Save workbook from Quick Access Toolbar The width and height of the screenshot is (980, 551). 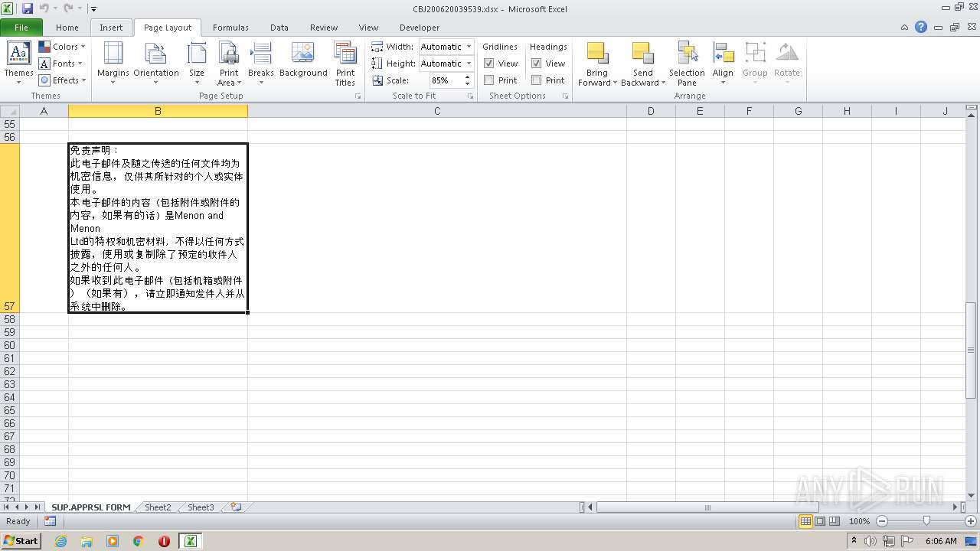[28, 8]
